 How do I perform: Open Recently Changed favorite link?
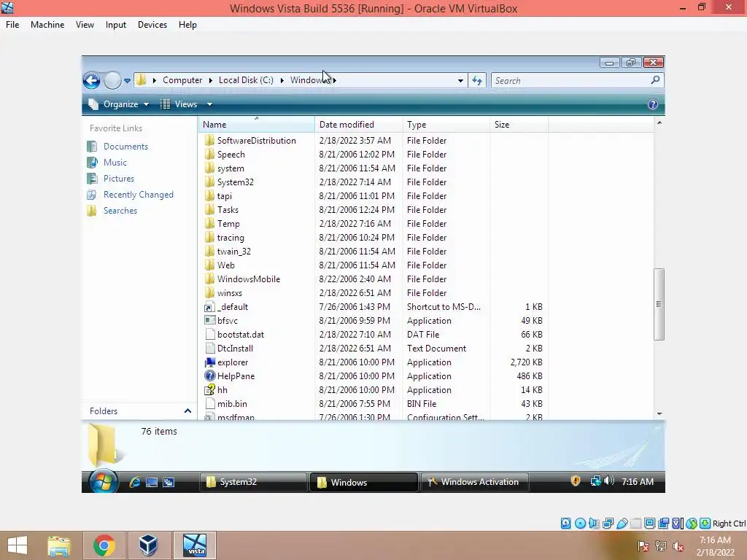138,194
